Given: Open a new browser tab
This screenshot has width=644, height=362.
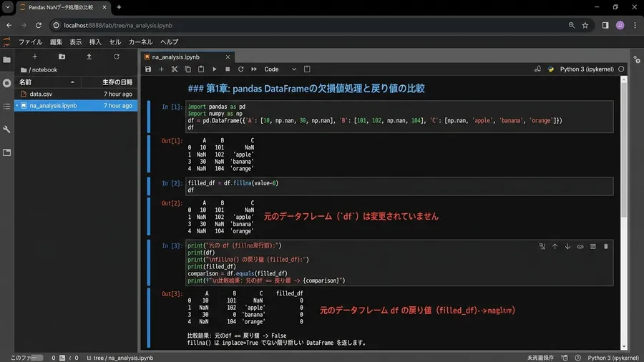Looking at the screenshot, I should [x=119, y=7].
